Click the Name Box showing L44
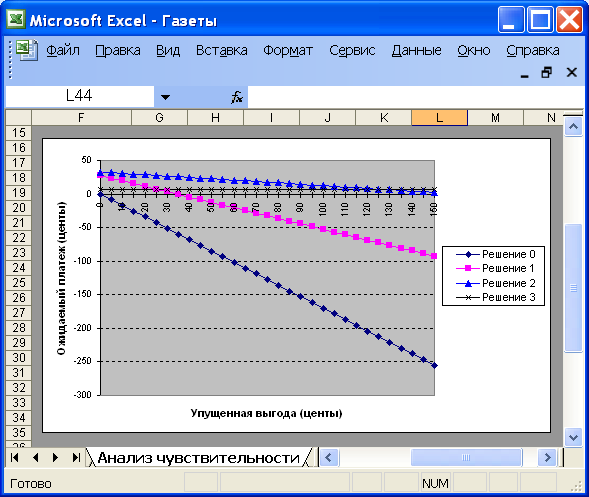This screenshot has width=589, height=497. pyautogui.click(x=80, y=97)
